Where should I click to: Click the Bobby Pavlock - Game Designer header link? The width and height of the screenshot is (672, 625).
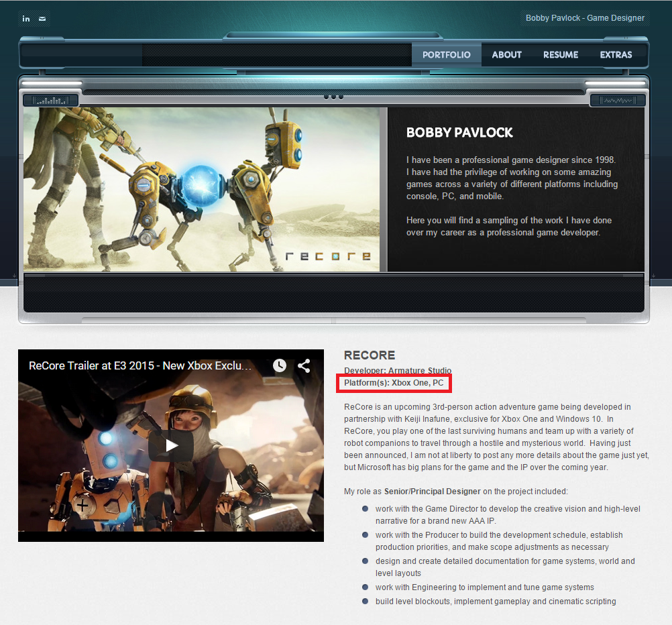(585, 18)
